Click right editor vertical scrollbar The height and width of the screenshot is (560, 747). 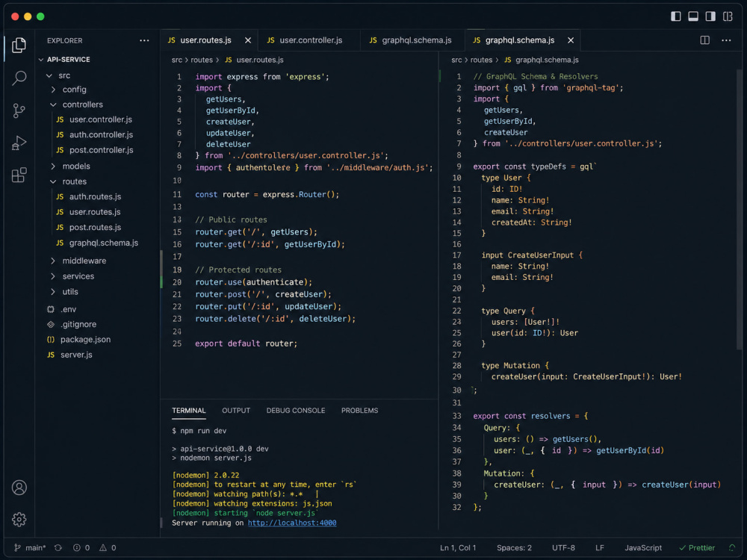coord(739,210)
